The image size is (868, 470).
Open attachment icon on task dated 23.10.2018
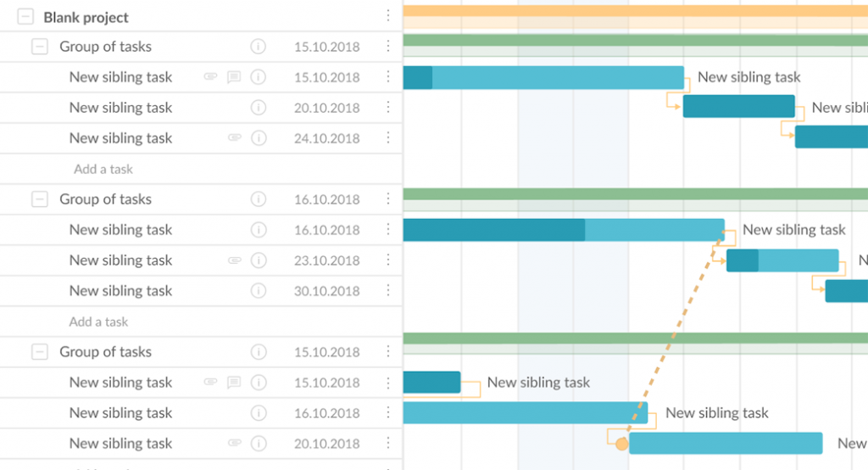235,260
